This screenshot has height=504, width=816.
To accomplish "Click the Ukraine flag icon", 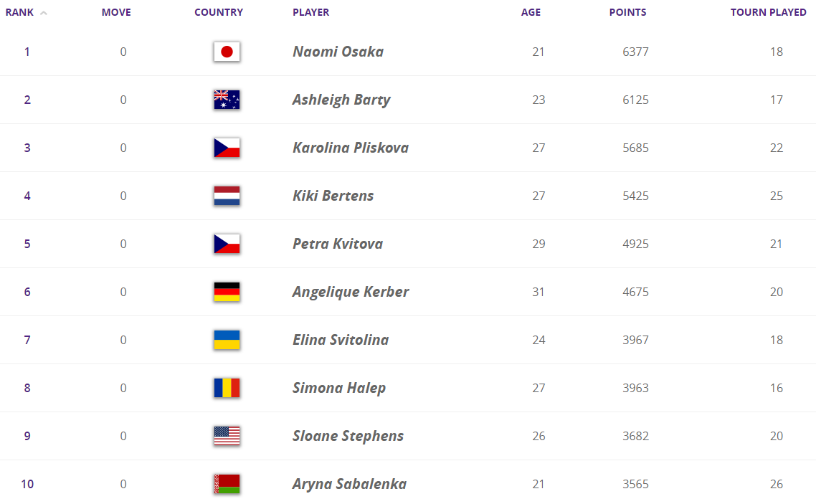I will 227,340.
